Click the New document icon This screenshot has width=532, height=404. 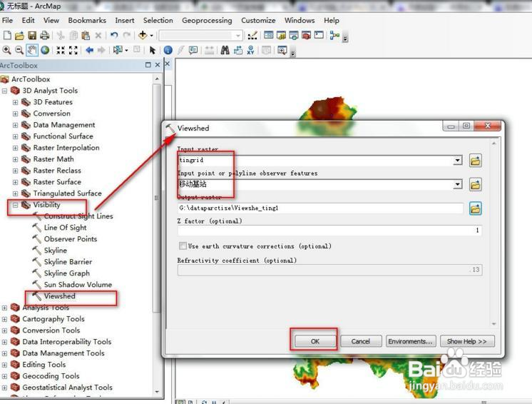[7, 35]
